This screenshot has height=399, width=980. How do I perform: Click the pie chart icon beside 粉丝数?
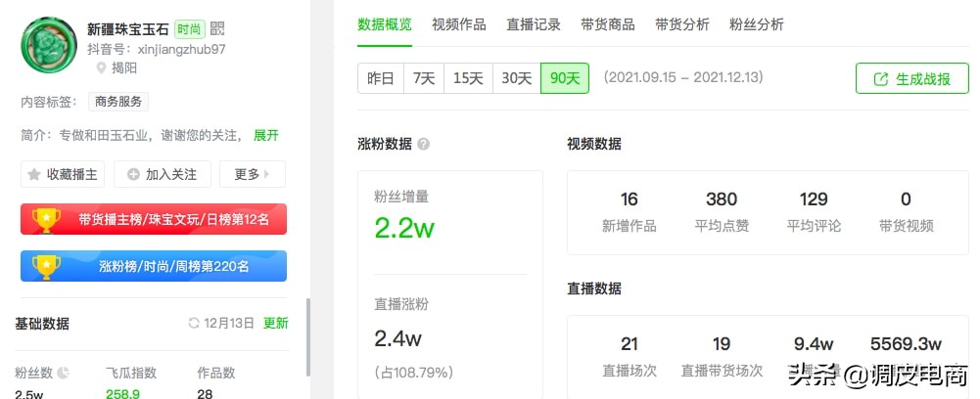[x=63, y=374]
